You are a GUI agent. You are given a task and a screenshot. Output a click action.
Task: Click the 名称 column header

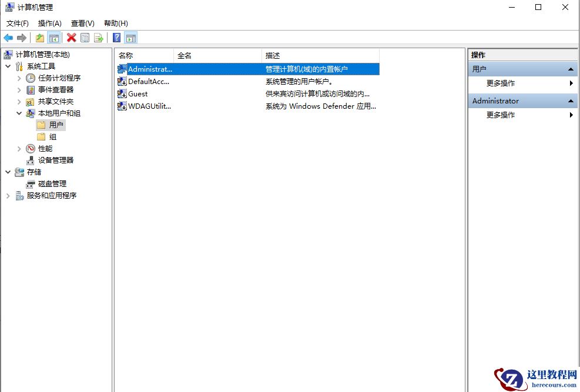click(125, 55)
